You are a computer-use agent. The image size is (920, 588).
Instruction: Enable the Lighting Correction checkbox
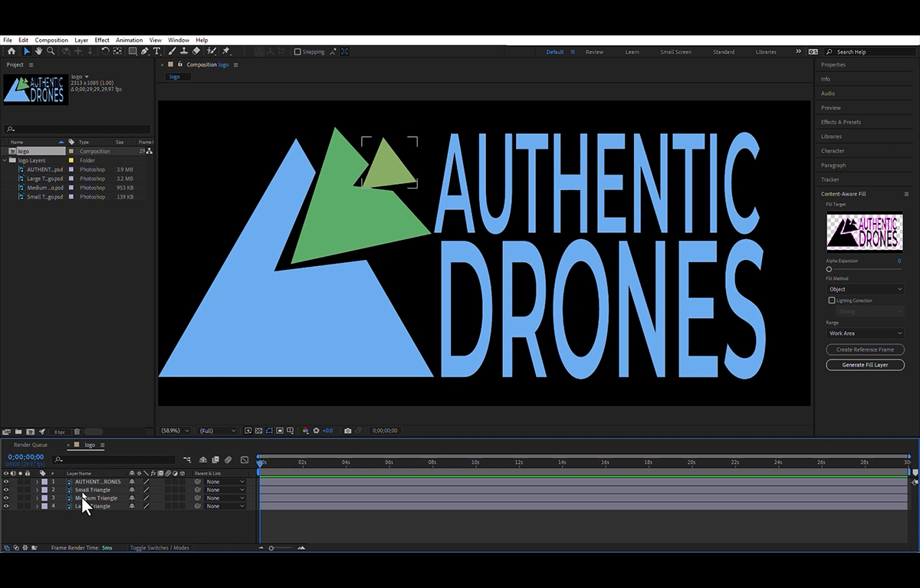(x=832, y=301)
